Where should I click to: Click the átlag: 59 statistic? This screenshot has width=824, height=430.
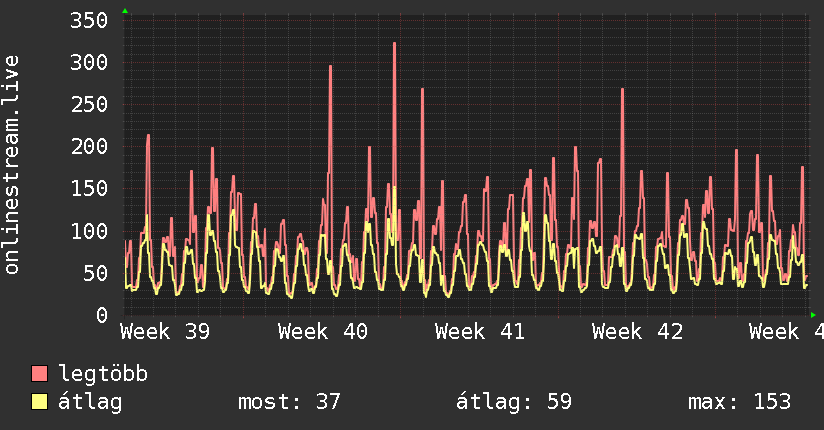[x=513, y=402]
